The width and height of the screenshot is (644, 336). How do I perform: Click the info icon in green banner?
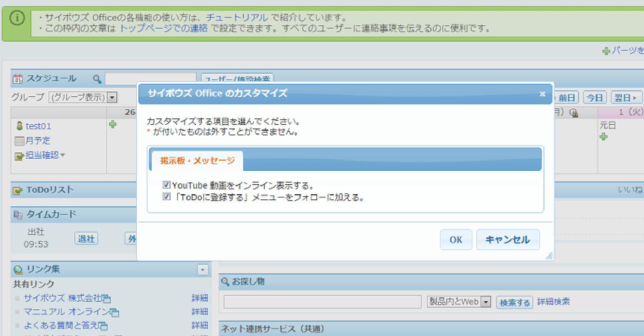click(17, 18)
